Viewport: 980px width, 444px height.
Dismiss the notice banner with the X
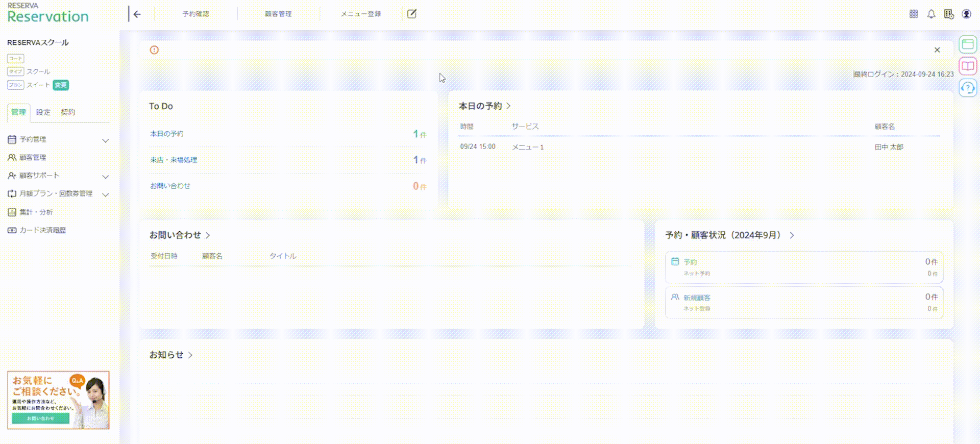coord(937,50)
